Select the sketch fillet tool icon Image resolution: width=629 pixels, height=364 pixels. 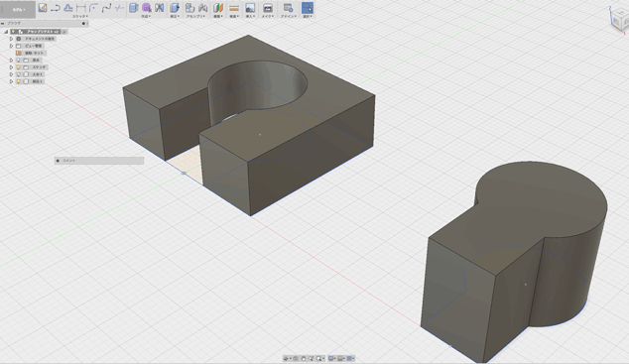coord(93,8)
